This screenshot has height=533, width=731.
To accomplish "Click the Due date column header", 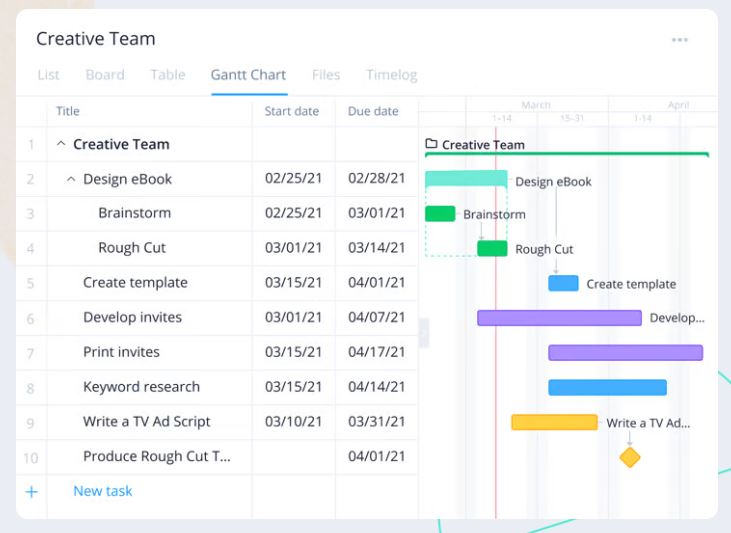I will pos(373,111).
